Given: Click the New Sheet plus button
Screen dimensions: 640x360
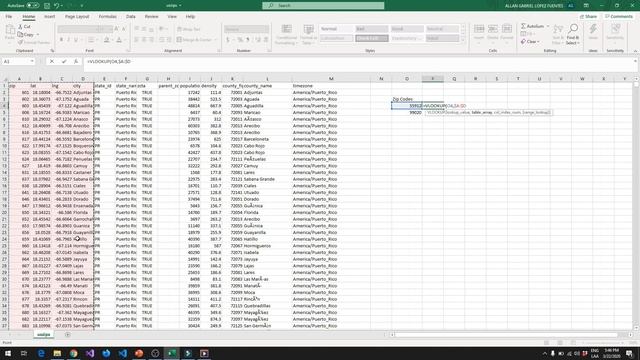Looking at the screenshot, I should point(68,335).
